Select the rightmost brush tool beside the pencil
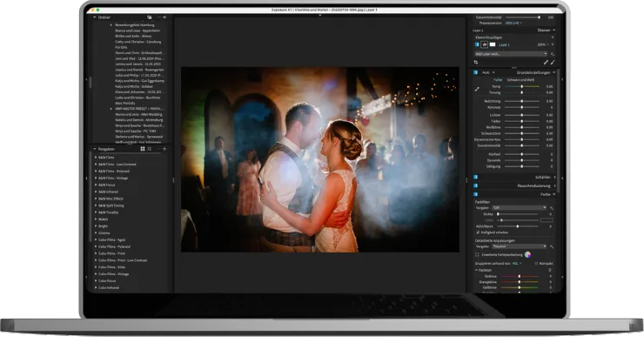The image size is (644, 337). click(553, 63)
